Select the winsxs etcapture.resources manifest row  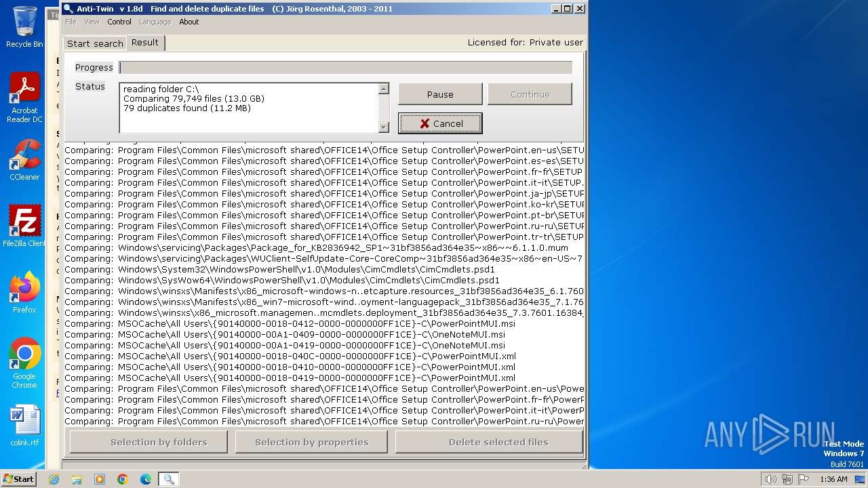pos(324,291)
